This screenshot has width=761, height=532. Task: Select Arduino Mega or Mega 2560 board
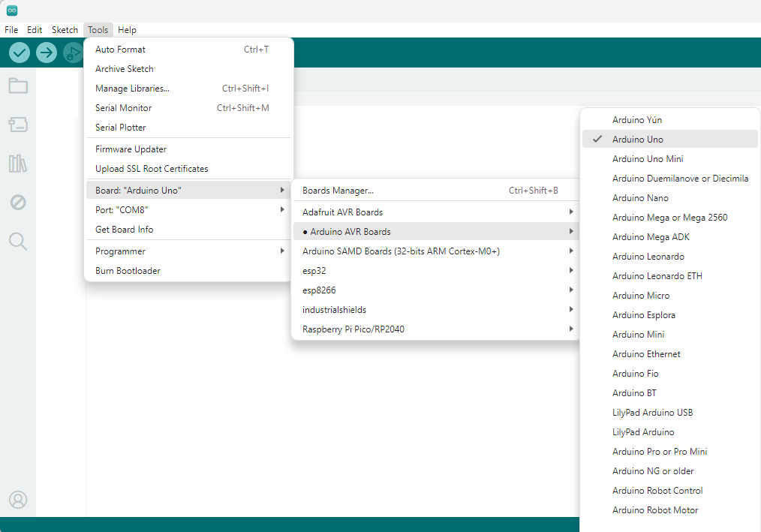point(669,218)
